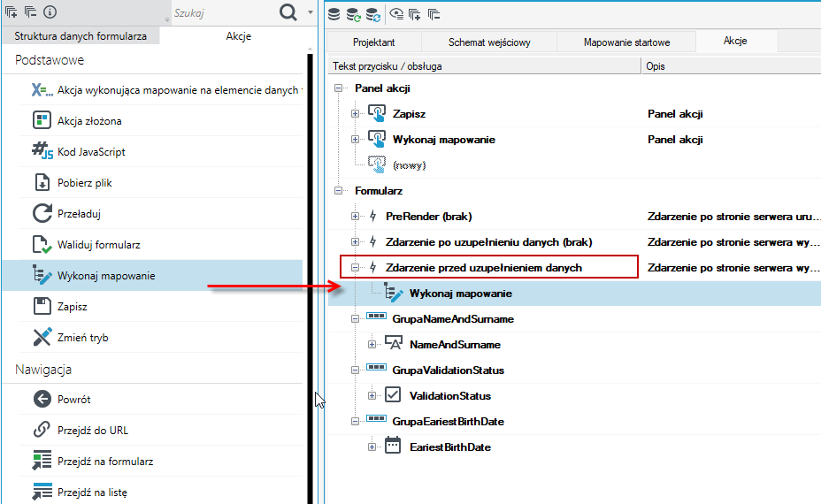Image resolution: width=821 pixels, height=504 pixels.
Task: Select the Waliduj formularz action
Action: (161, 244)
